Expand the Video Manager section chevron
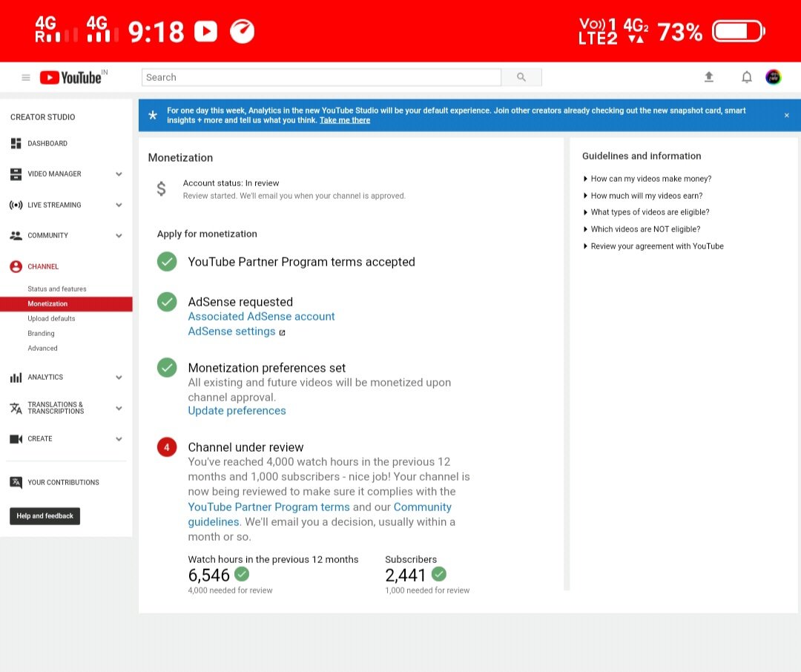801x672 pixels. tap(119, 174)
